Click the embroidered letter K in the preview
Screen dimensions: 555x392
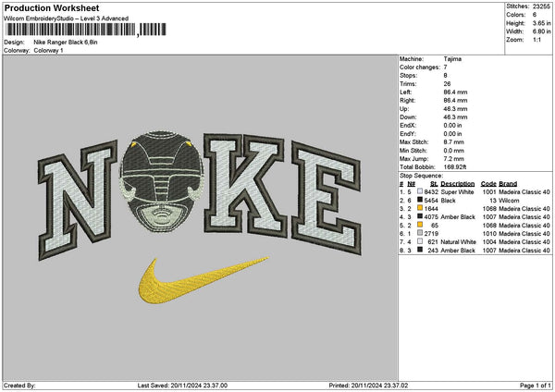pos(245,184)
